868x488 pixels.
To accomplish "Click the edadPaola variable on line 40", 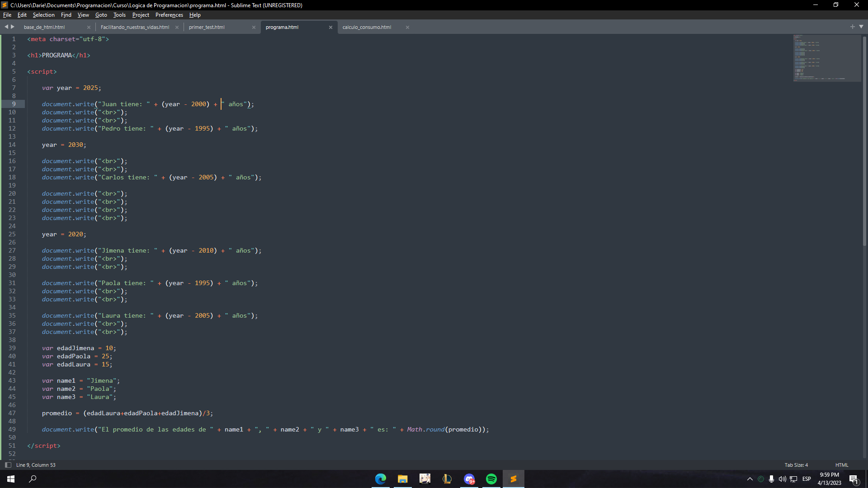I will (x=74, y=356).
